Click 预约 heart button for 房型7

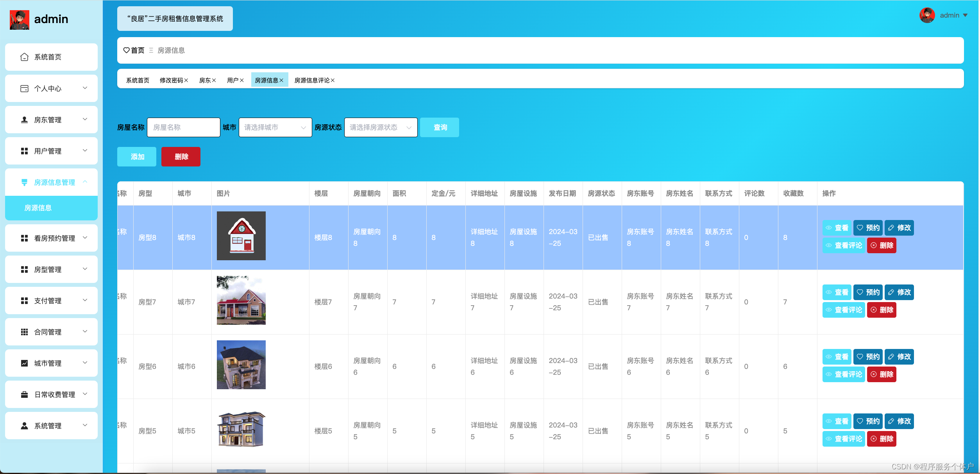pyautogui.click(x=868, y=292)
